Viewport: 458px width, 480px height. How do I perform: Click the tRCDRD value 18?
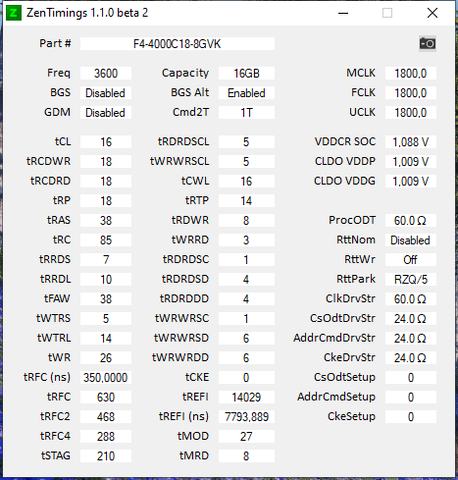tap(106, 181)
